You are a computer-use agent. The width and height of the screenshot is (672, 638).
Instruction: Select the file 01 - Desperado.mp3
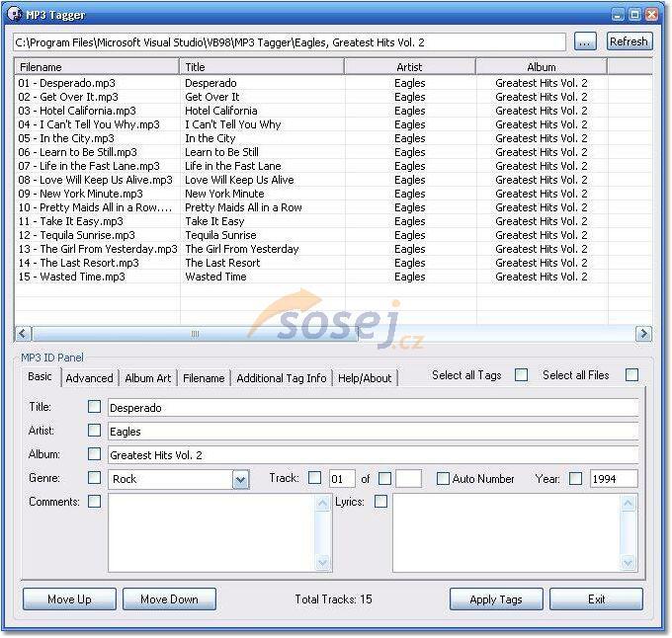66,83
